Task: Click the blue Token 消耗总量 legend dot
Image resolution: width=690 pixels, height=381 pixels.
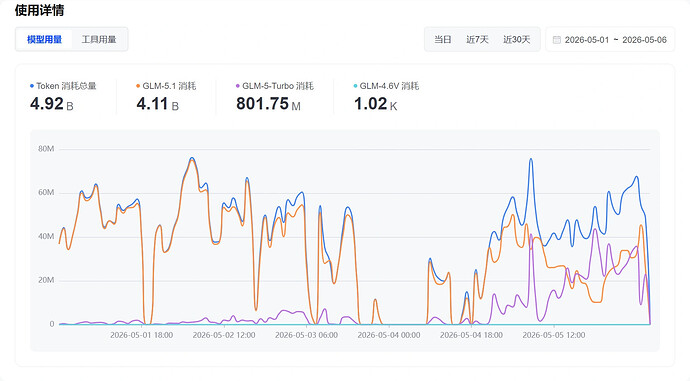Action: [x=32, y=86]
